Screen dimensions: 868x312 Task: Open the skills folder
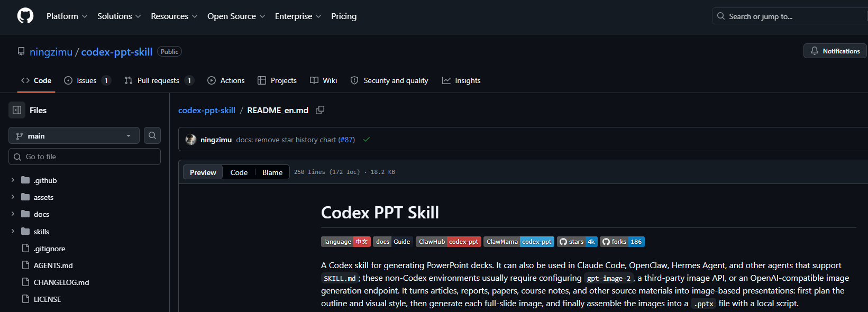pos(41,232)
